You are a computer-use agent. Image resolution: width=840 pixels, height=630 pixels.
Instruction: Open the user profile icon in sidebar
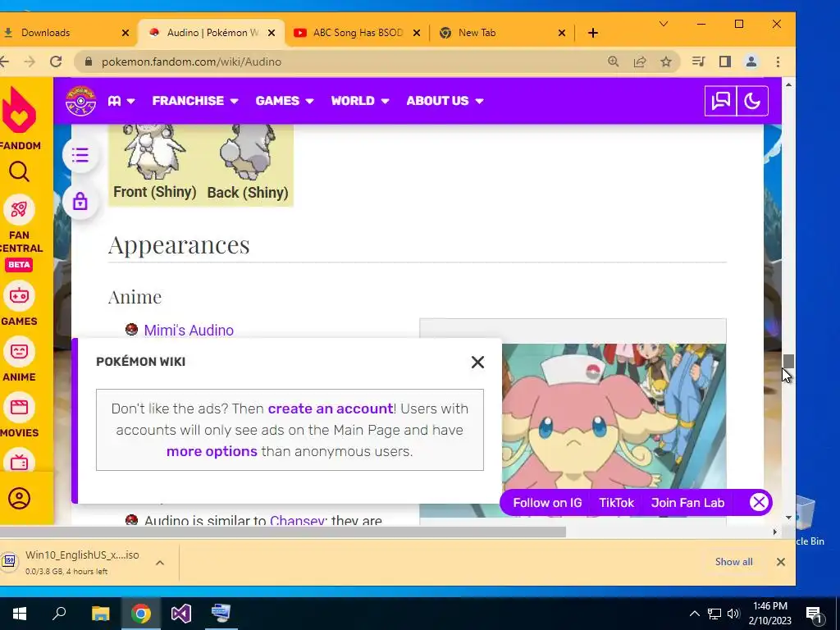20,498
